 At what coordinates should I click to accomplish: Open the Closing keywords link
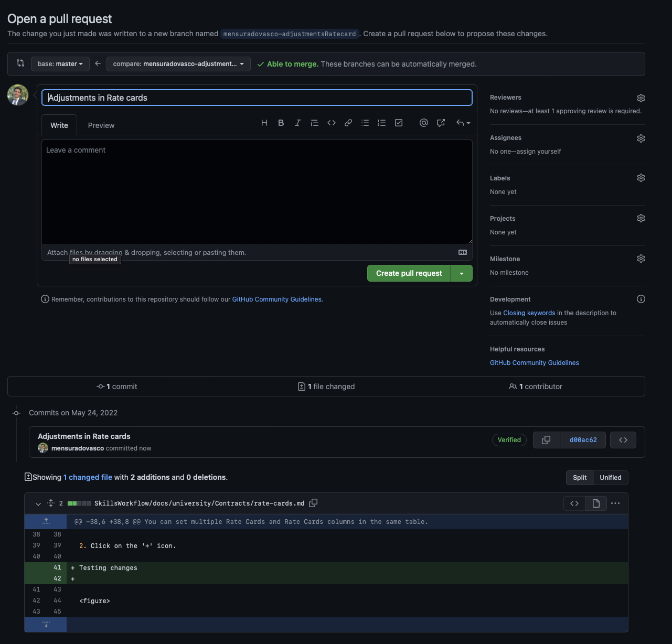[529, 313]
